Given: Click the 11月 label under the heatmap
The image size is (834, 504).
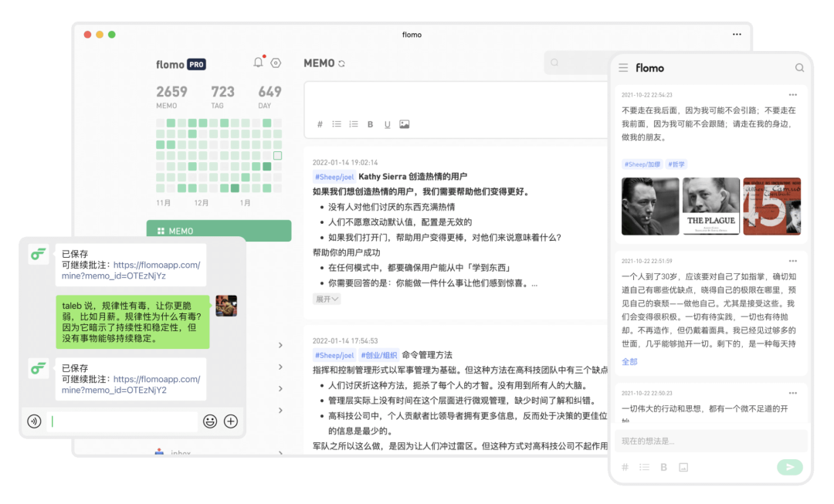Looking at the screenshot, I should tap(164, 203).
